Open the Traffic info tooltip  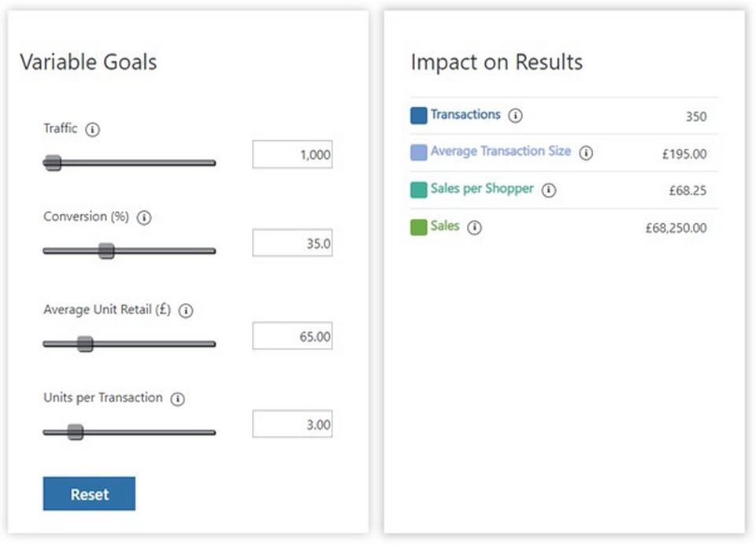(x=92, y=130)
